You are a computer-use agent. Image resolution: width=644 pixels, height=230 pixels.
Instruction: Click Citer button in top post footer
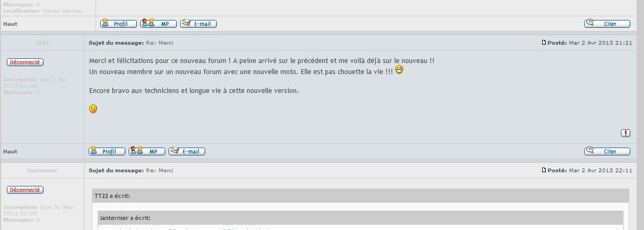[607, 24]
